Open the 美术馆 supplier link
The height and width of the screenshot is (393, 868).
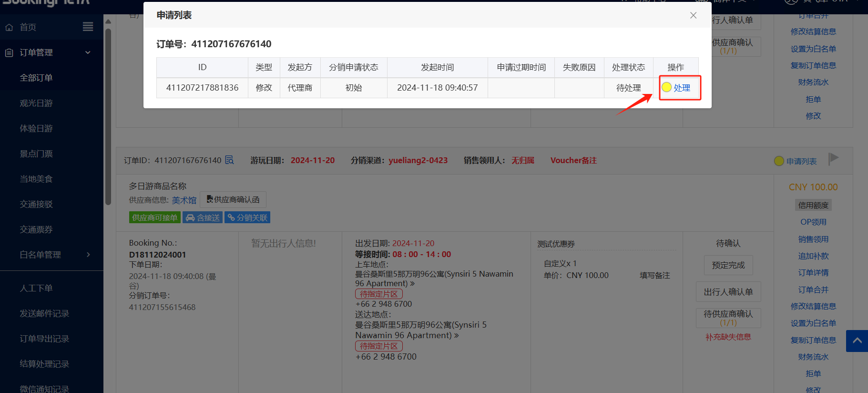tap(184, 200)
